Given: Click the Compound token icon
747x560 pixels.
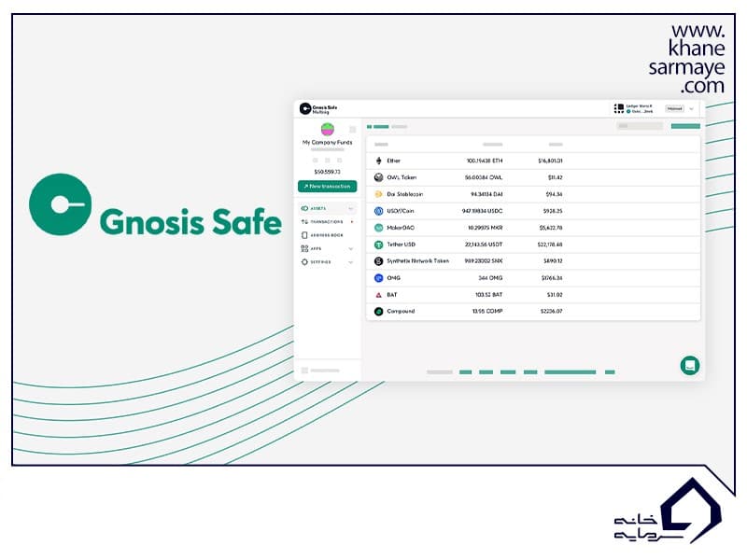Looking at the screenshot, I should tap(379, 312).
